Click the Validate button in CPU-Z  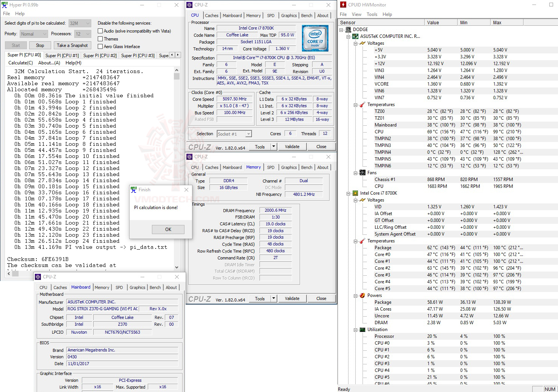292,146
